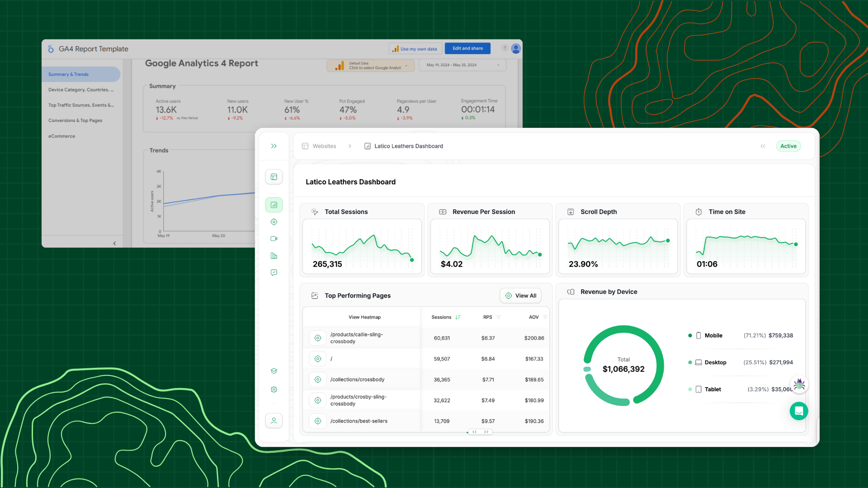The height and width of the screenshot is (488, 868).
Task: Click Edit and share in GA4 window
Action: tap(468, 48)
